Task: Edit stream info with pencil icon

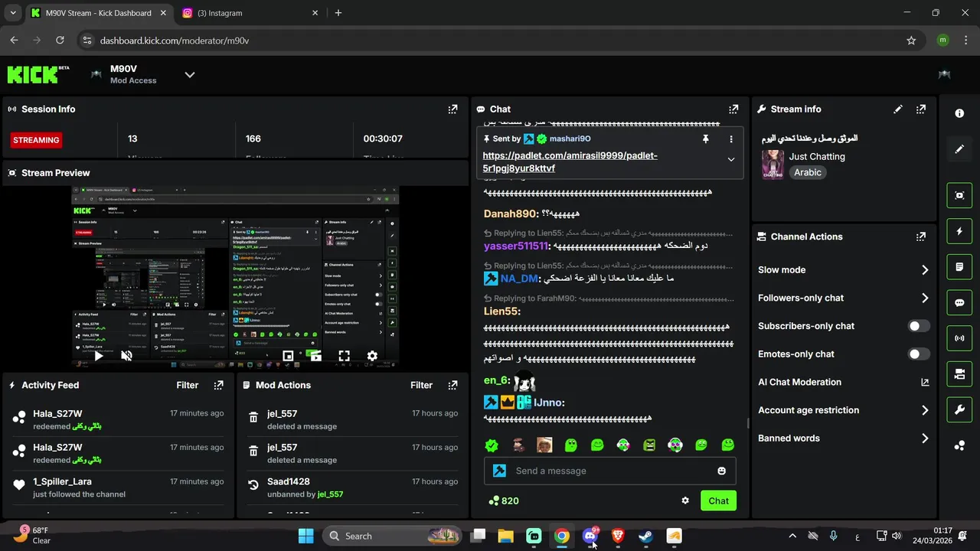Action: 898,109
